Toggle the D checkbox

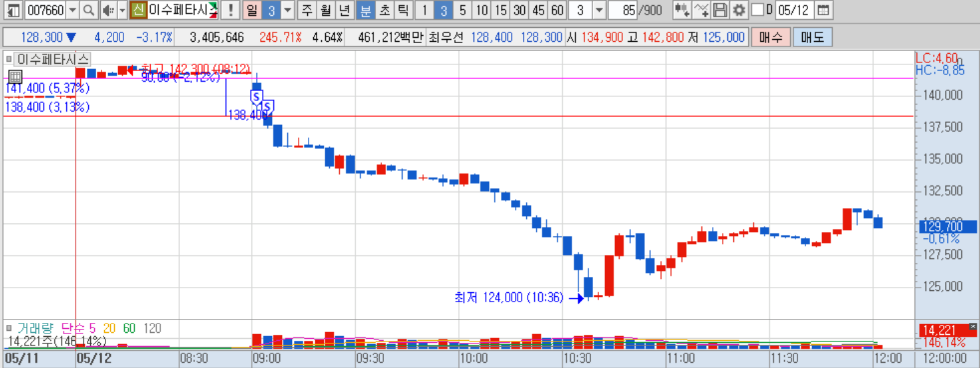click(757, 10)
